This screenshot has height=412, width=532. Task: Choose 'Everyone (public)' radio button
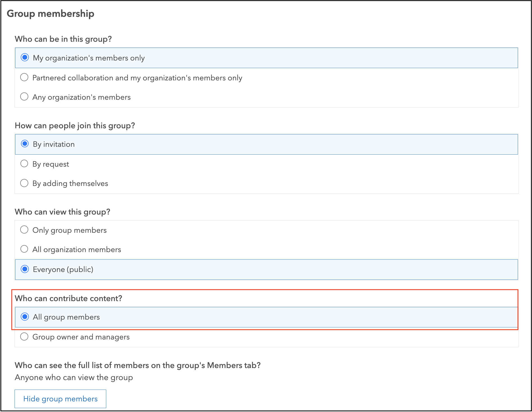click(25, 269)
